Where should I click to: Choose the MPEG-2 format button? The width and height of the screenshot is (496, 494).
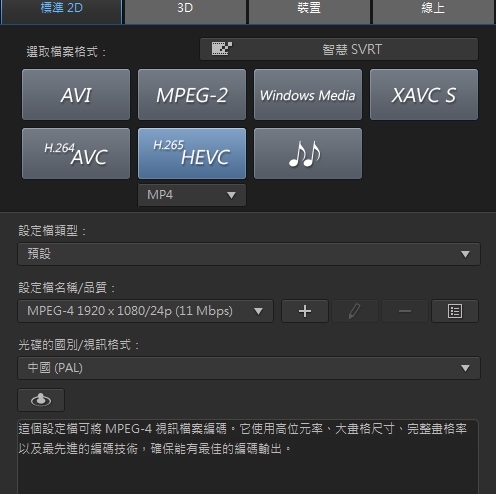pyautogui.click(x=192, y=95)
